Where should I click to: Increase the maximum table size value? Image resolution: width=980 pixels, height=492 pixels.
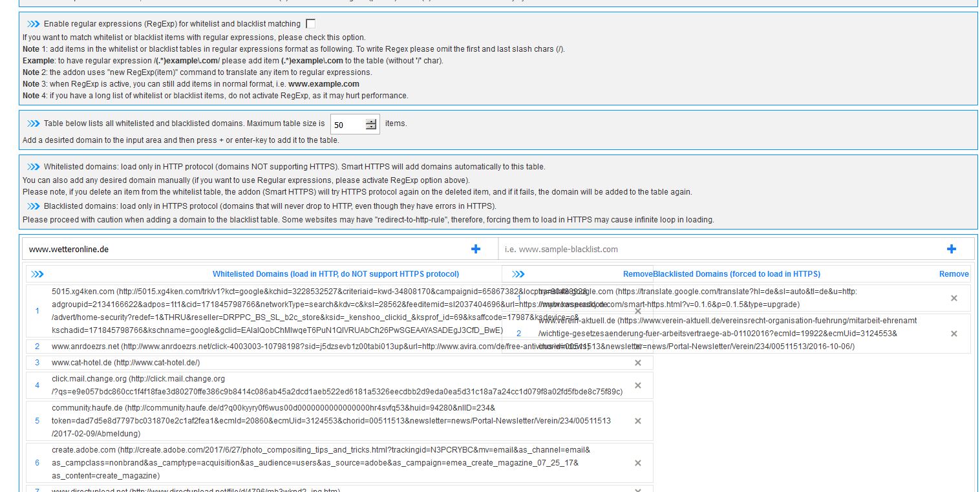(x=371, y=122)
